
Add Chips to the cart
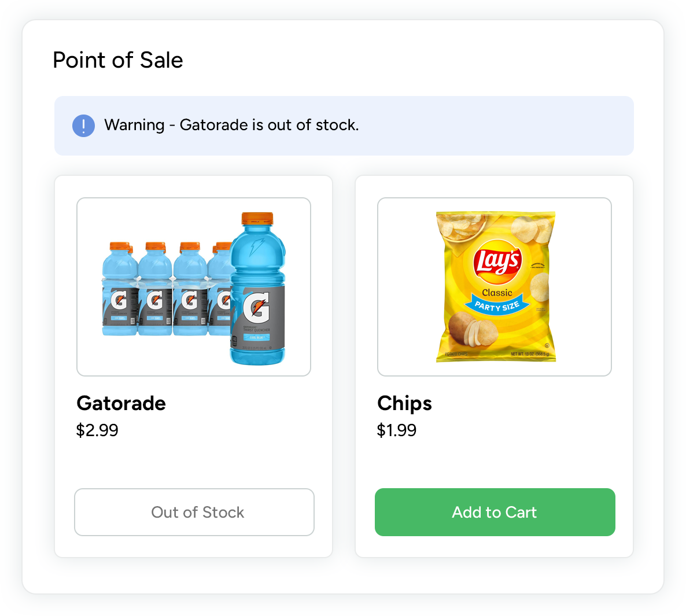click(x=495, y=512)
